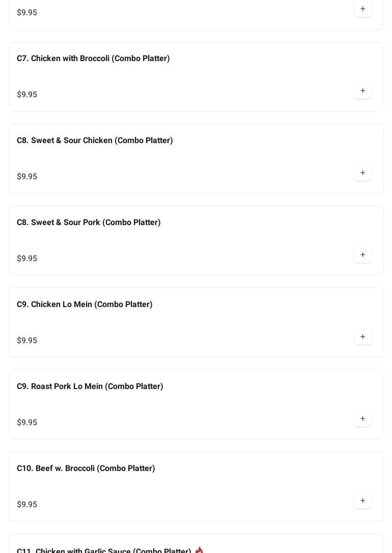Add C8 Sweet & Sour Chicken to order

click(362, 173)
